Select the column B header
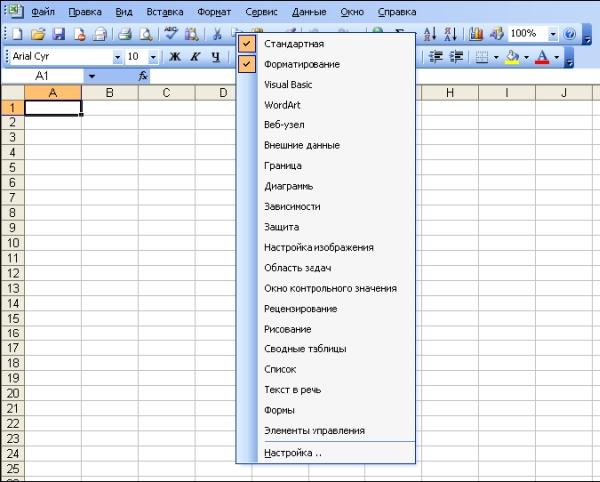The image size is (600, 482). [x=108, y=93]
